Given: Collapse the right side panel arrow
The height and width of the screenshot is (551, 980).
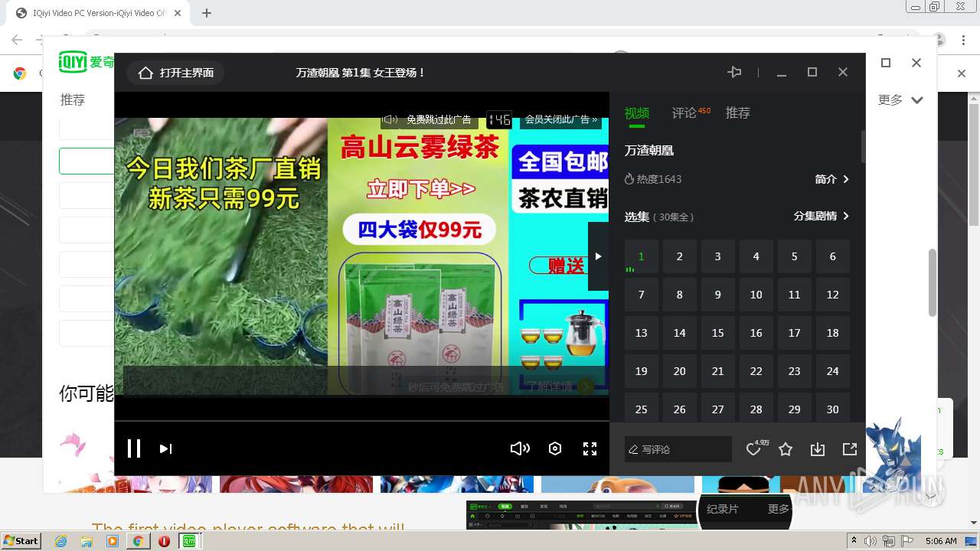Looking at the screenshot, I should click(598, 256).
